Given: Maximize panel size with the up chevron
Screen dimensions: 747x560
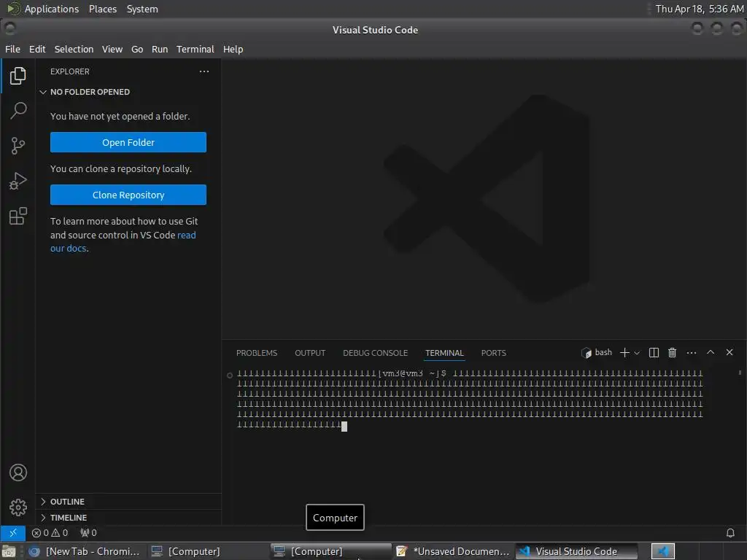Looking at the screenshot, I should pyautogui.click(x=711, y=352).
